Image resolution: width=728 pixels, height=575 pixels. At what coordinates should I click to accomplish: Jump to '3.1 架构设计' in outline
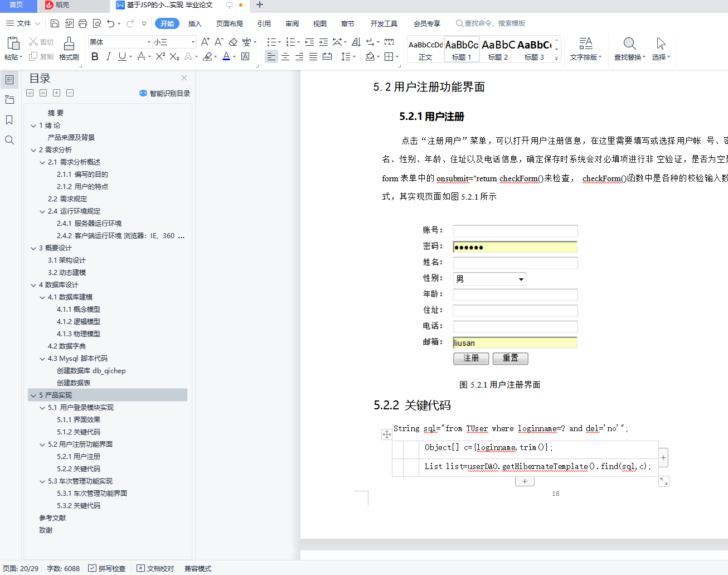[x=67, y=260]
